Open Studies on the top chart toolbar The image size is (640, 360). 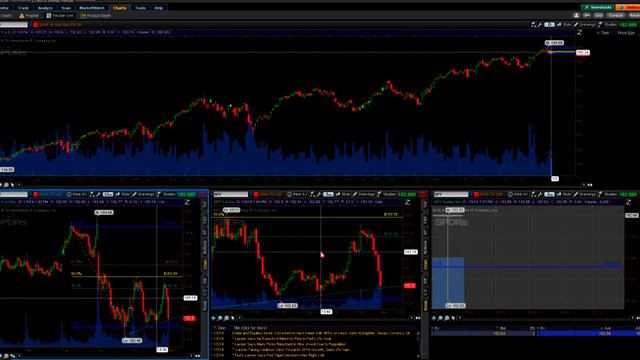pyautogui.click(x=607, y=25)
